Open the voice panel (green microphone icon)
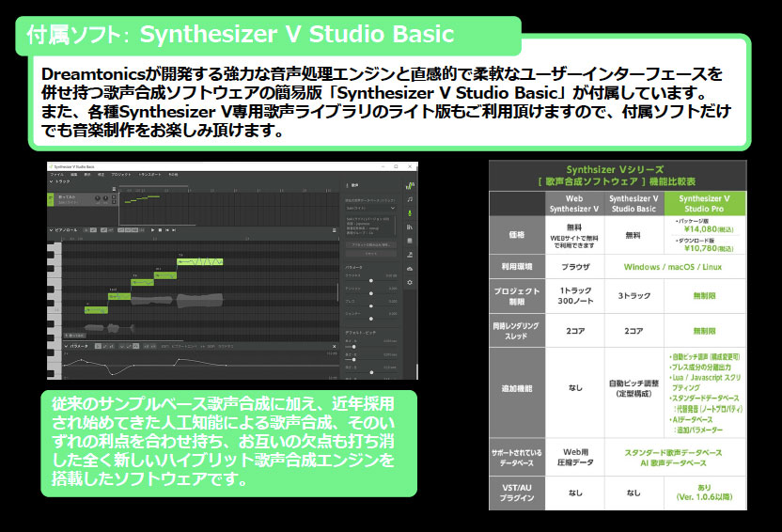The width and height of the screenshot is (782, 532). (x=410, y=213)
